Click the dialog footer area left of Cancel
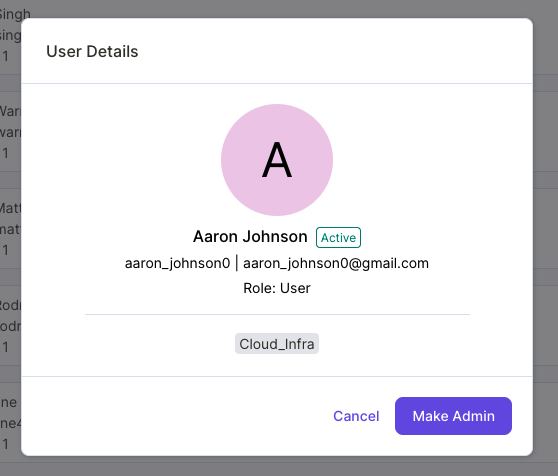The height and width of the screenshot is (476, 558). pos(174,416)
